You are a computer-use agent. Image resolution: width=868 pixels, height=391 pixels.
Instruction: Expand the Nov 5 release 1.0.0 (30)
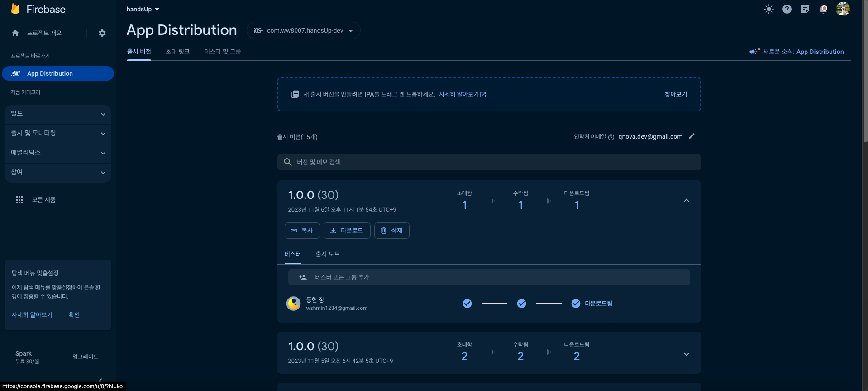tap(687, 354)
